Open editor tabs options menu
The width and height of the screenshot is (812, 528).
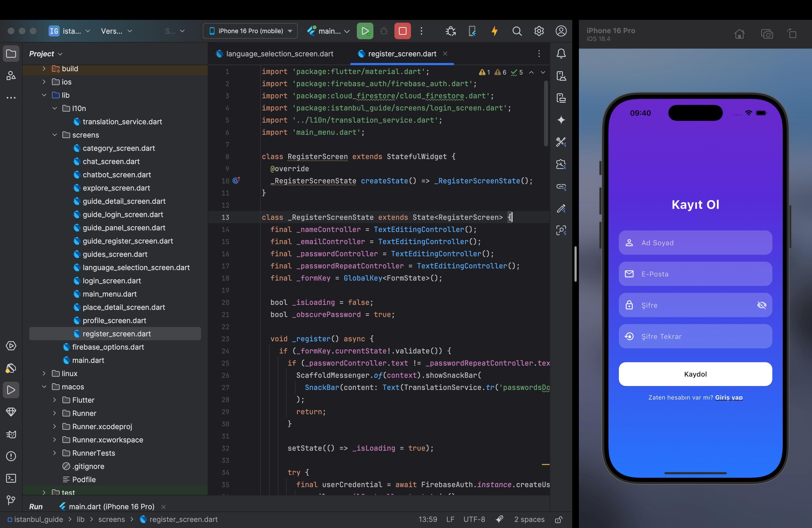click(539, 54)
